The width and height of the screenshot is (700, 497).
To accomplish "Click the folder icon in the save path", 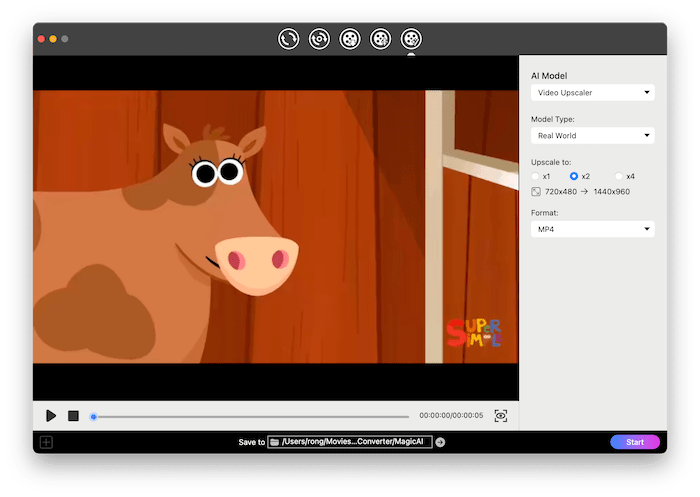I will tap(275, 442).
